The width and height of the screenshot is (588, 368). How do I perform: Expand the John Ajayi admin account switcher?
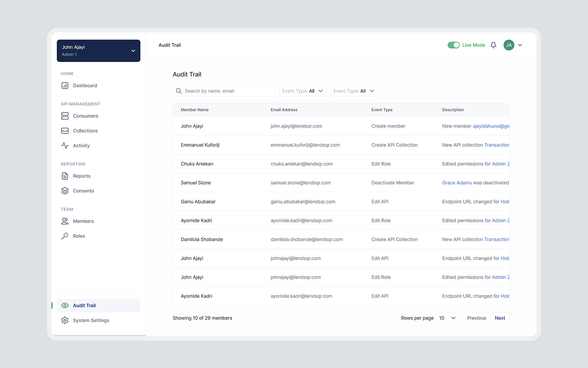coord(98,50)
